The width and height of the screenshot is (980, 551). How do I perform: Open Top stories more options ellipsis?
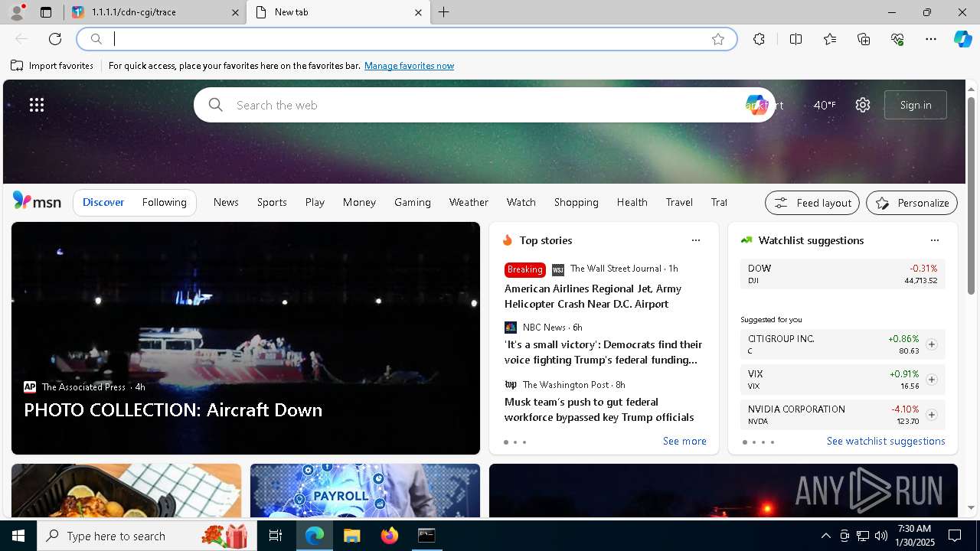[x=696, y=240]
